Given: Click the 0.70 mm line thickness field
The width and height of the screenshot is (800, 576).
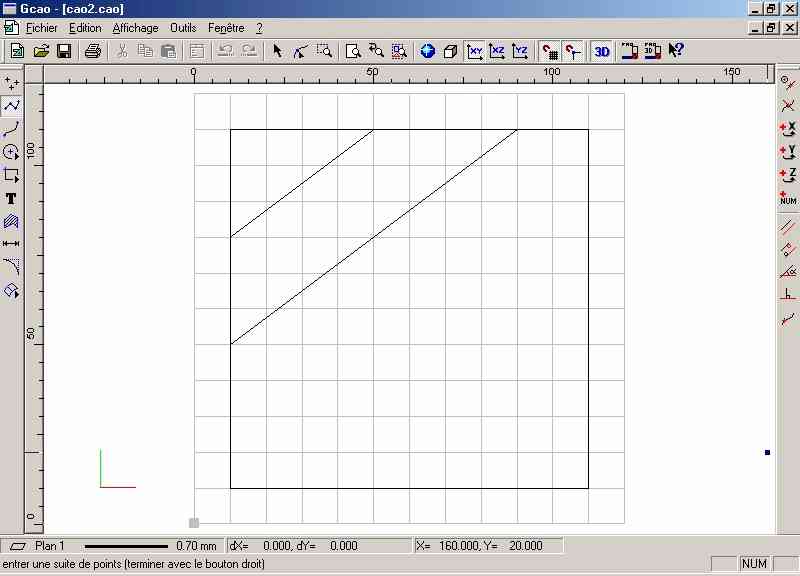Looking at the screenshot, I should pos(151,546).
